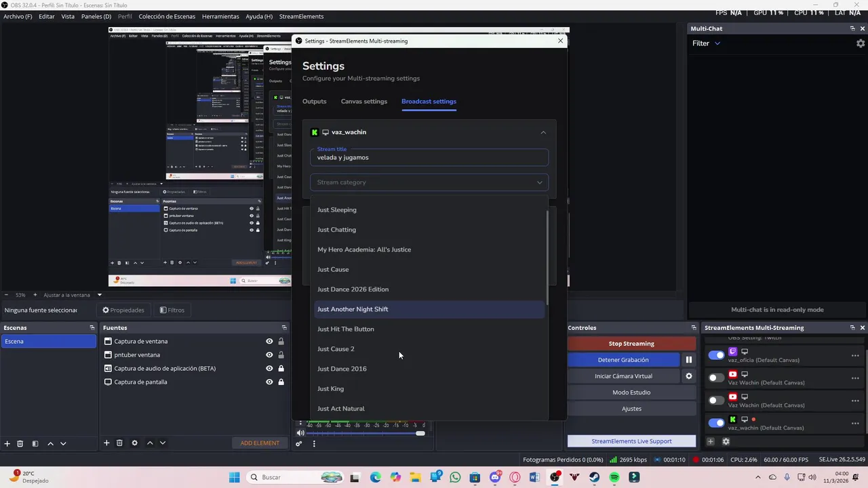The image size is (868, 488).
Task: Undock the Escenas panel
Action: click(92, 327)
